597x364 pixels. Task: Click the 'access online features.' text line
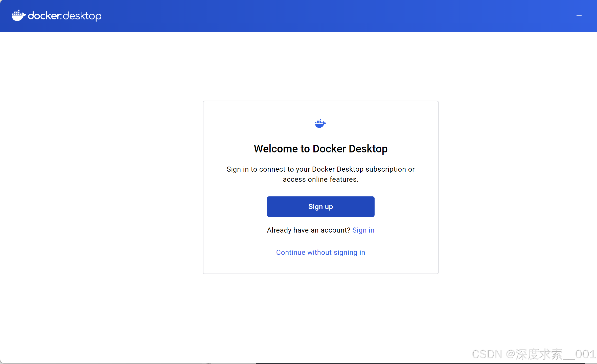320,179
